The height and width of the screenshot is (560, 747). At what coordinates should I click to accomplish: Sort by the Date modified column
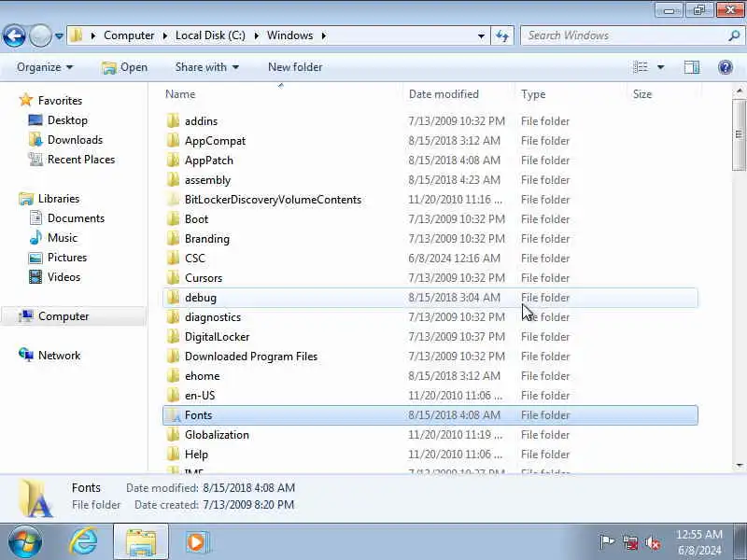coord(444,94)
